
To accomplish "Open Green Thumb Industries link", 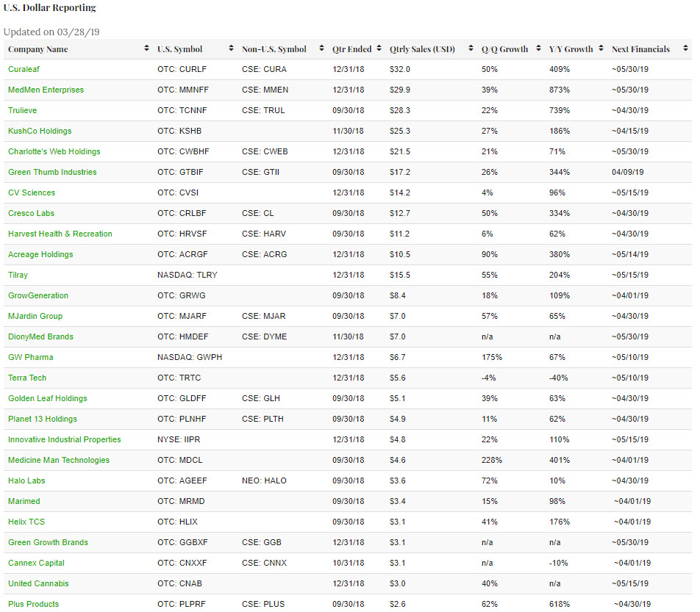I will click(x=52, y=172).
